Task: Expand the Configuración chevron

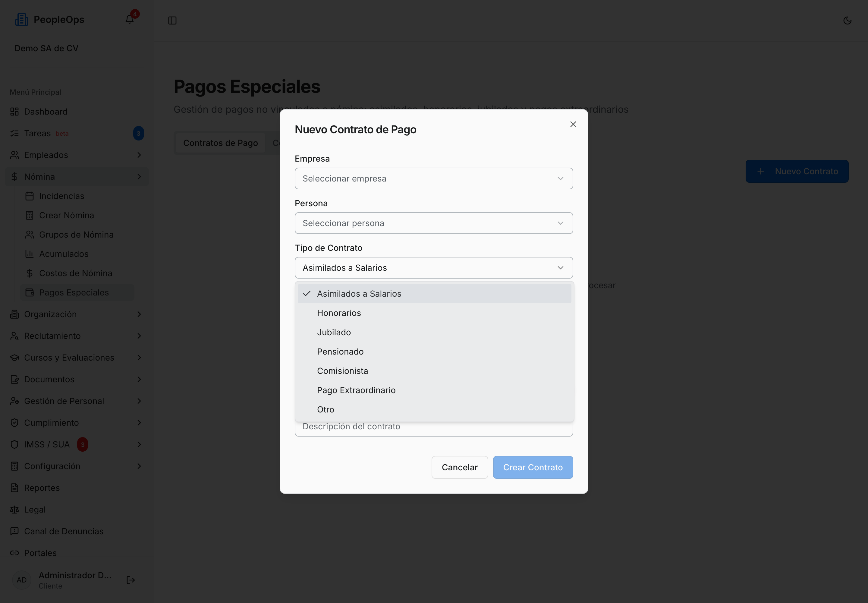Action: 139,466
